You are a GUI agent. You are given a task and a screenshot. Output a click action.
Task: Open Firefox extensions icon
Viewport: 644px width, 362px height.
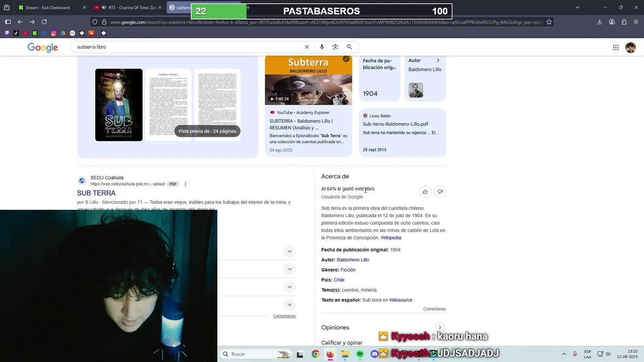(624, 22)
